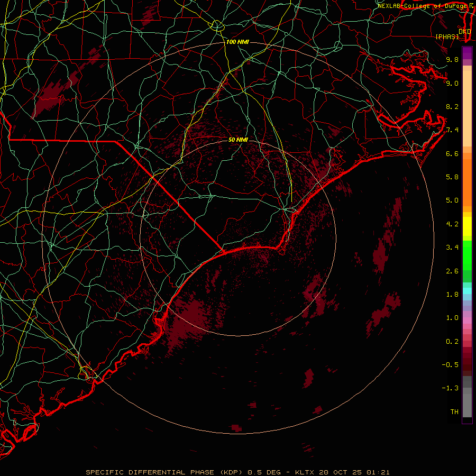Screen dimensions: 476x476
Task: Click the 4.2 scale value
Action: pos(452,224)
